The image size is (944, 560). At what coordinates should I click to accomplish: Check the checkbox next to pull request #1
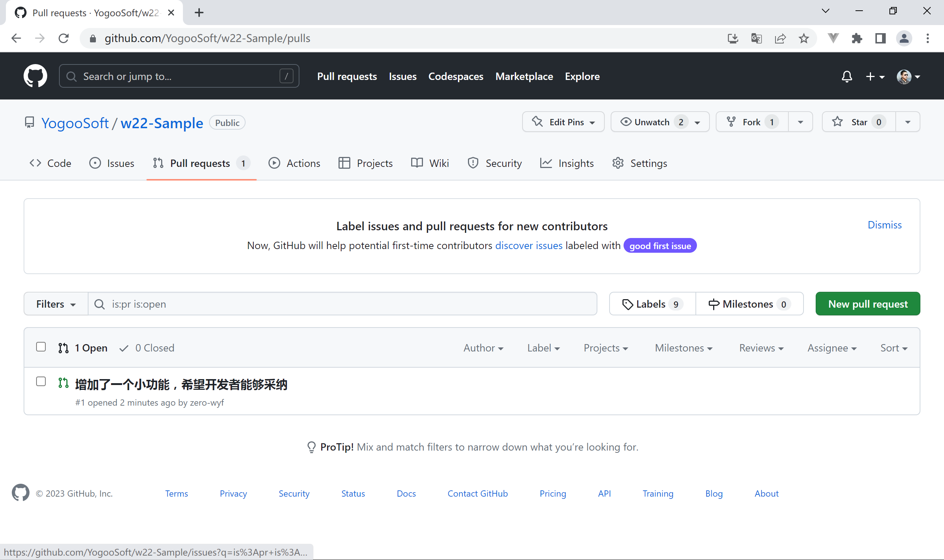click(41, 382)
